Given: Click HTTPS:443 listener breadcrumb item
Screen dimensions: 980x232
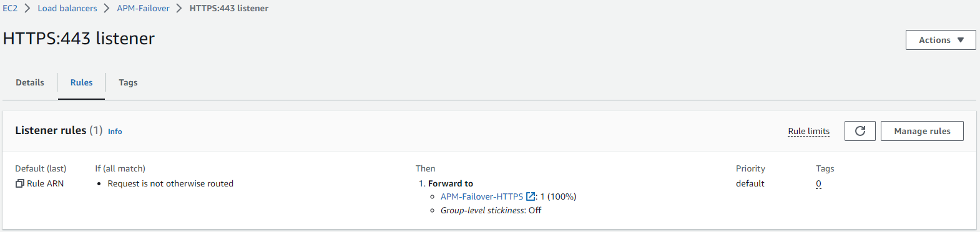Looking at the screenshot, I should 229,8.
